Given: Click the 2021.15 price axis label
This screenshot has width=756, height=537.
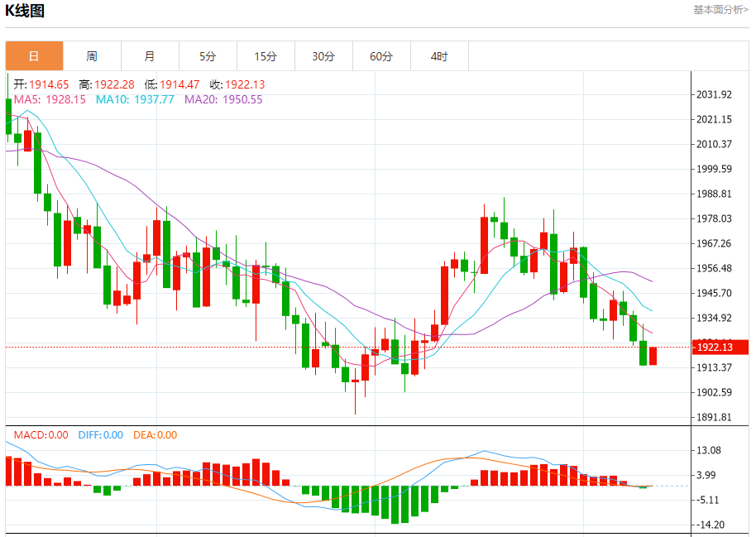Looking at the screenshot, I should point(714,119).
